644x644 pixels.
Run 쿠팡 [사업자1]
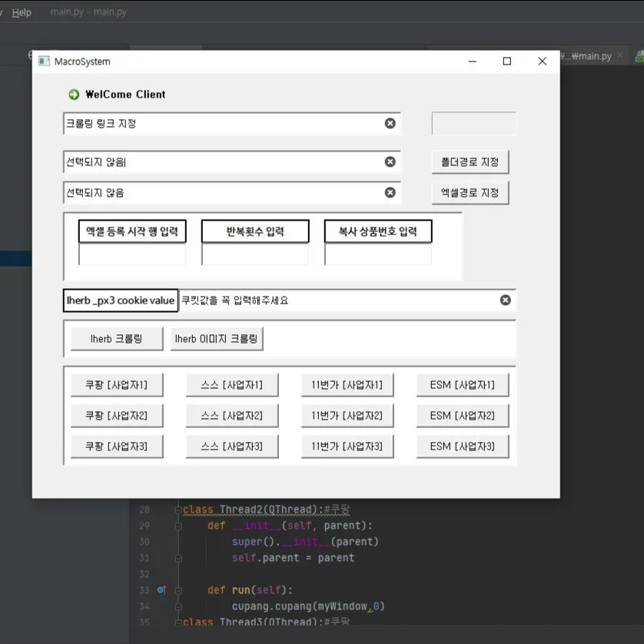(x=117, y=385)
